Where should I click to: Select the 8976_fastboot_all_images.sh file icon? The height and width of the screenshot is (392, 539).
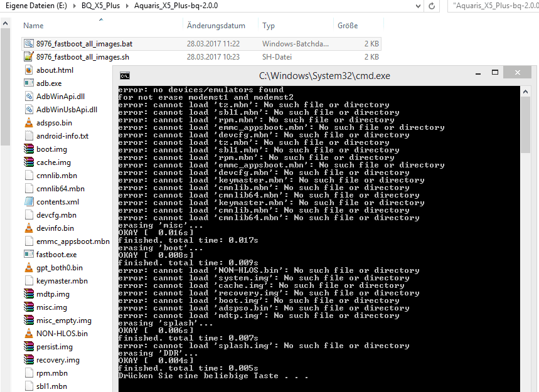click(x=29, y=57)
